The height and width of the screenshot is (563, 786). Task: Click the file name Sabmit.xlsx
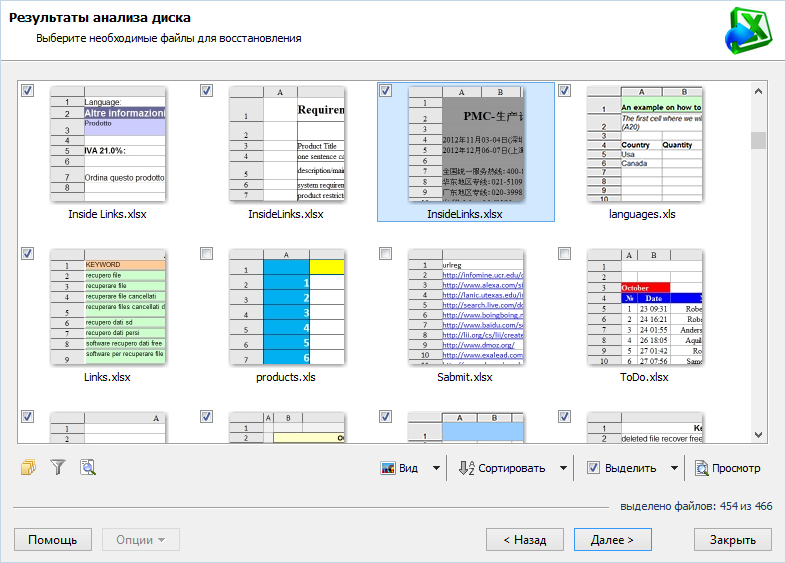coord(465,377)
